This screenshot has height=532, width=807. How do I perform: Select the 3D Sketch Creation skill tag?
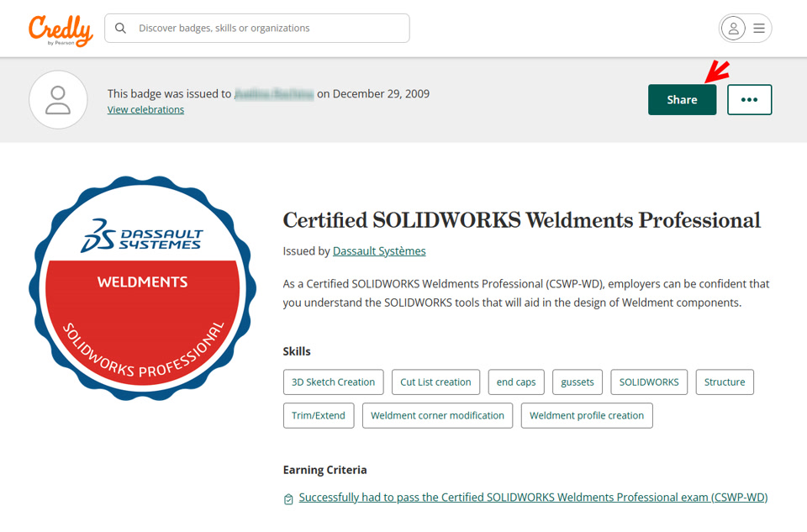pos(333,382)
